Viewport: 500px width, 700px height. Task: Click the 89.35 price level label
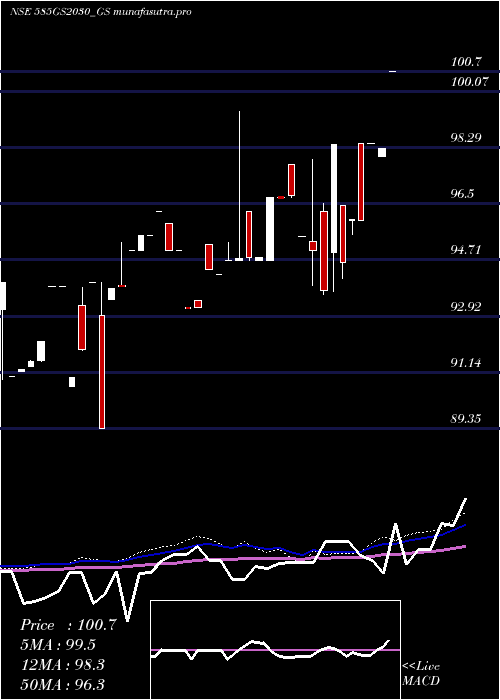[x=466, y=419]
